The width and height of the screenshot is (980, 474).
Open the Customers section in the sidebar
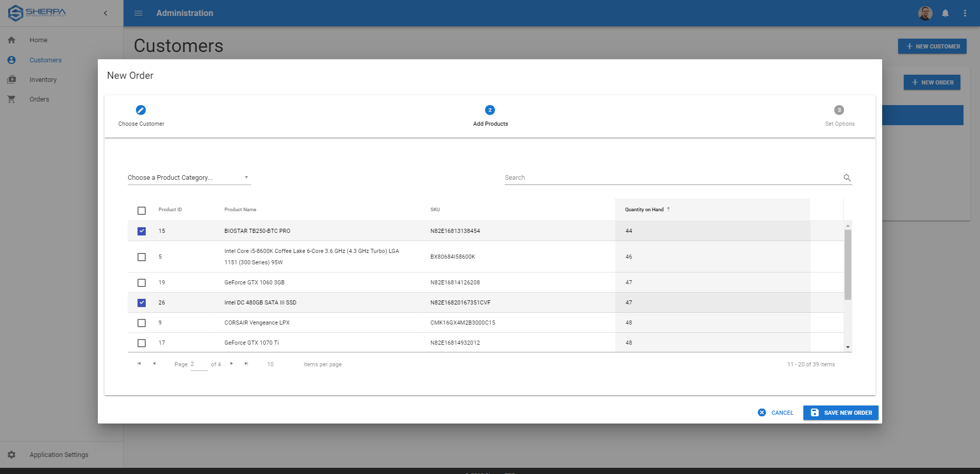(45, 60)
